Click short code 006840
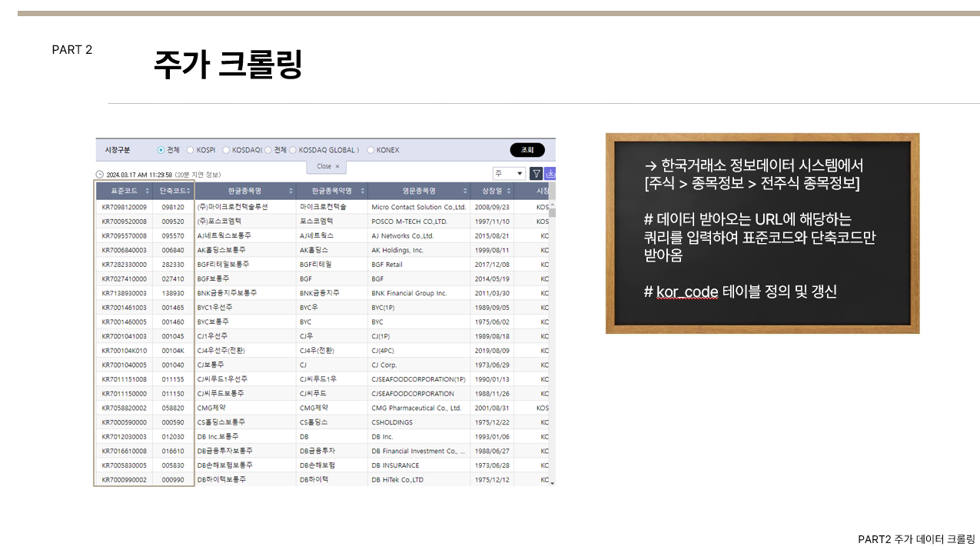The width and height of the screenshot is (980, 550). 173,250
